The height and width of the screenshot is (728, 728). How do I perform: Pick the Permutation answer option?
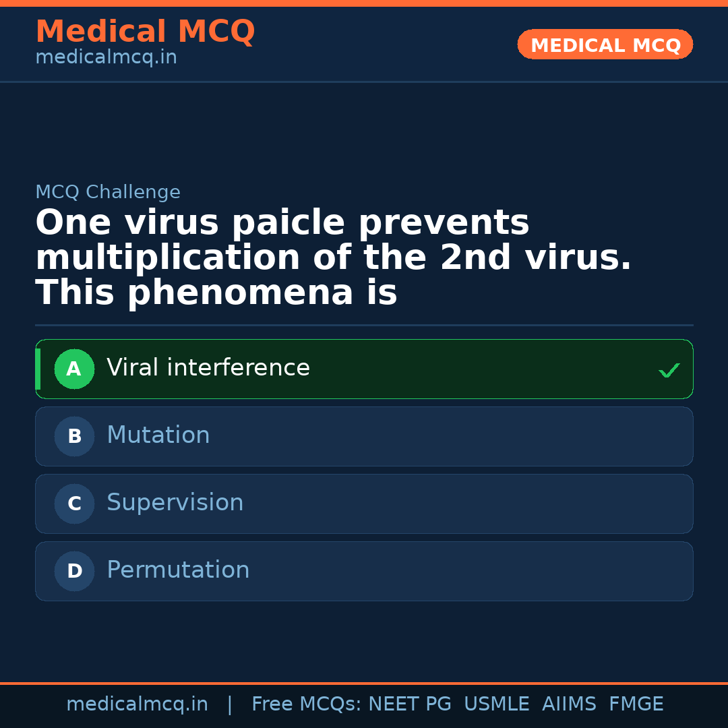[x=178, y=570]
